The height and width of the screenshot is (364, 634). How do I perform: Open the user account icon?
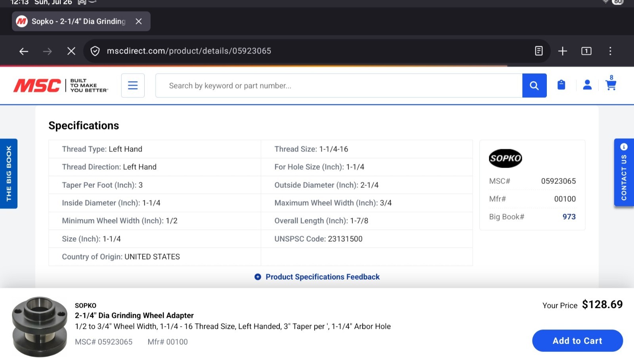(x=587, y=85)
